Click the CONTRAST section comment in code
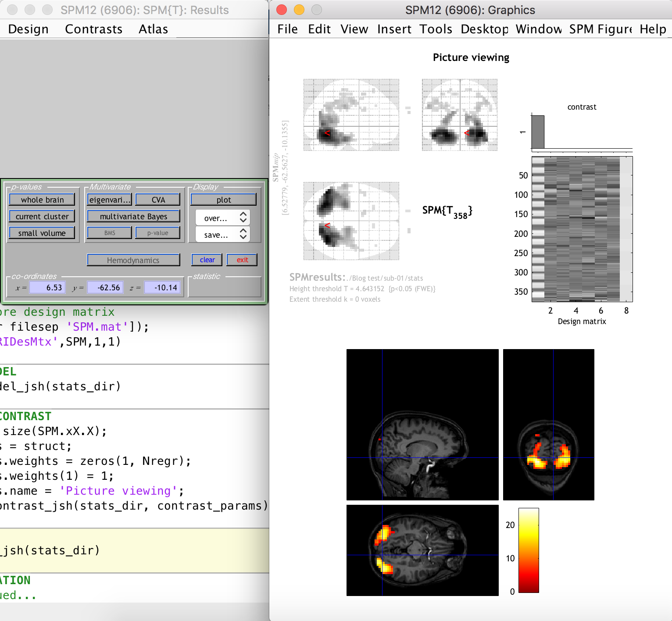This screenshot has width=672, height=621. click(25, 416)
